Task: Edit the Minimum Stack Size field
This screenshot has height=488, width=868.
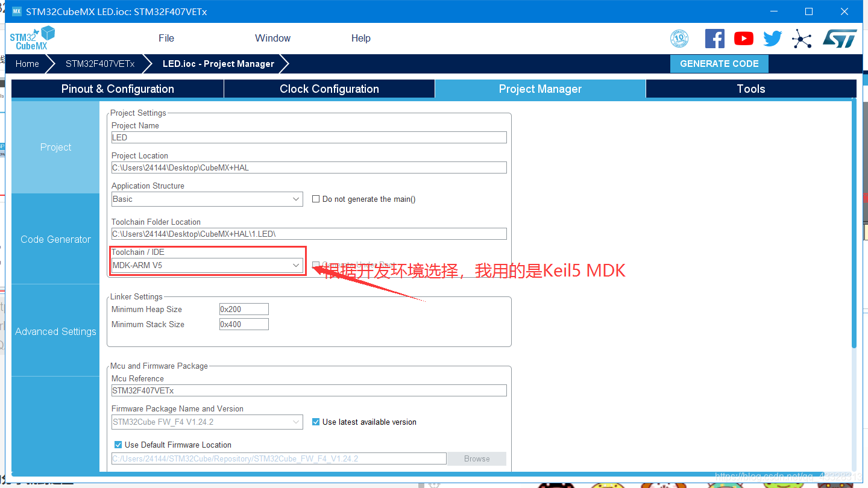Action: pyautogui.click(x=244, y=324)
